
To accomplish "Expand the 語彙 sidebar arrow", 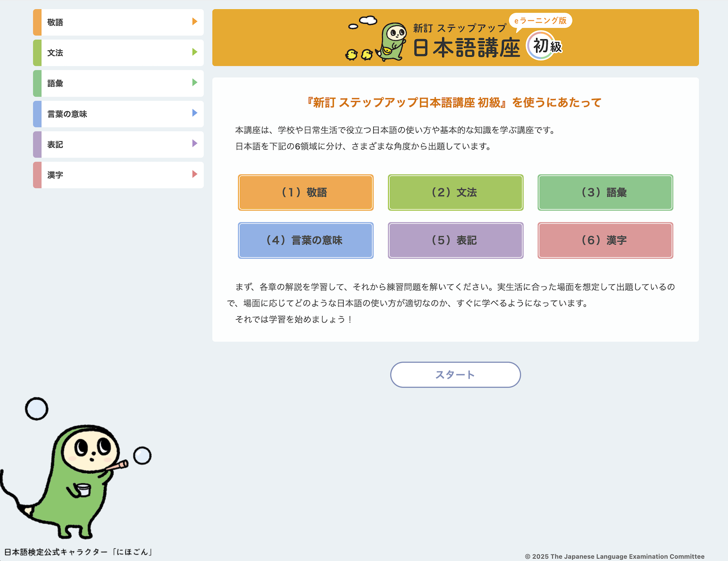I will click(195, 83).
